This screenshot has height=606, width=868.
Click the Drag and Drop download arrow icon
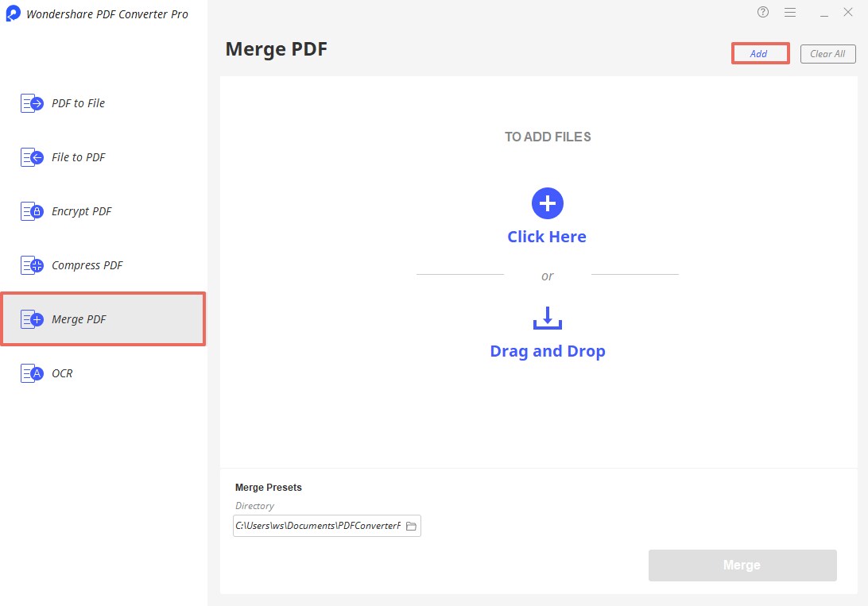click(x=547, y=318)
